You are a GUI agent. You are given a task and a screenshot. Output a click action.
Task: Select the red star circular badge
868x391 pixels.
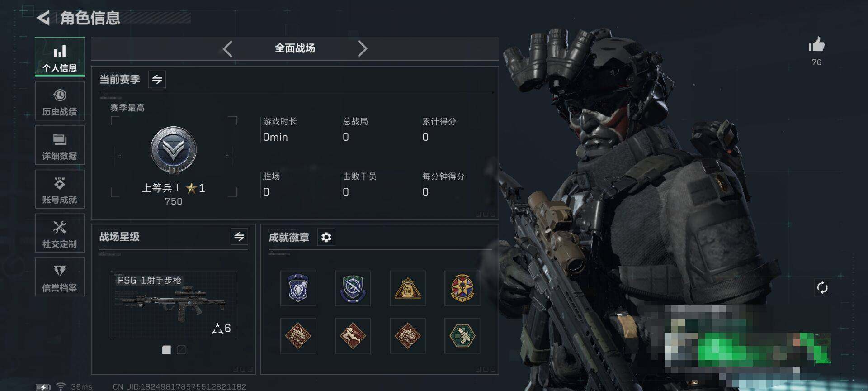pyautogui.click(x=462, y=288)
